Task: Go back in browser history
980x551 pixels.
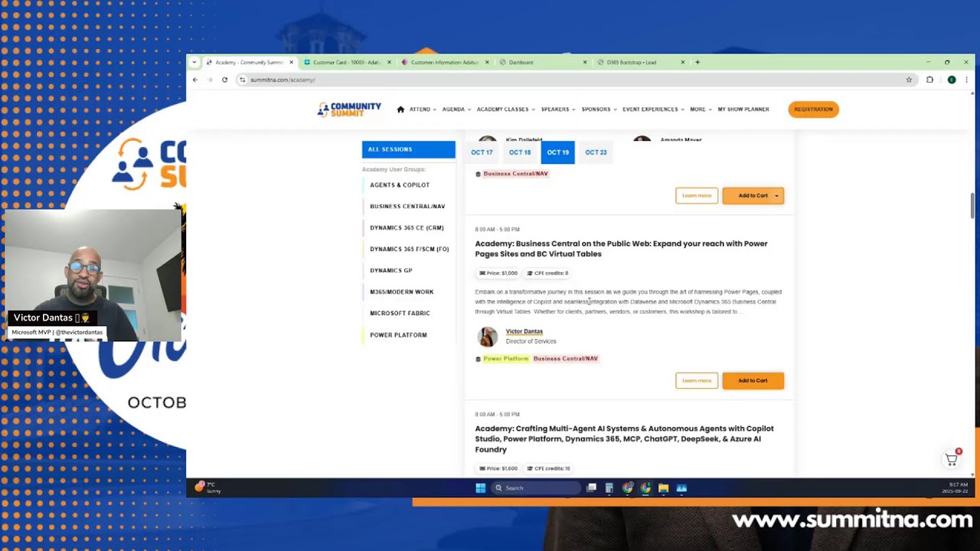Action: click(195, 80)
